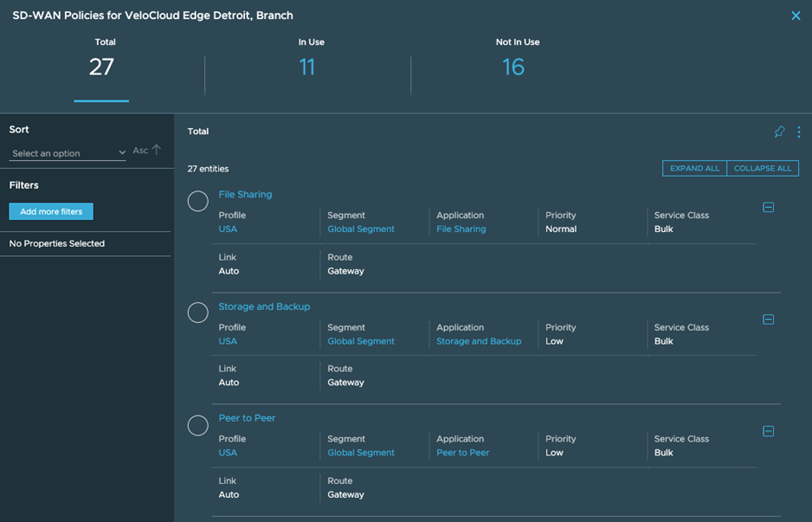Switch to the Not In Use tab
The width and height of the screenshot is (812, 522).
click(513, 61)
